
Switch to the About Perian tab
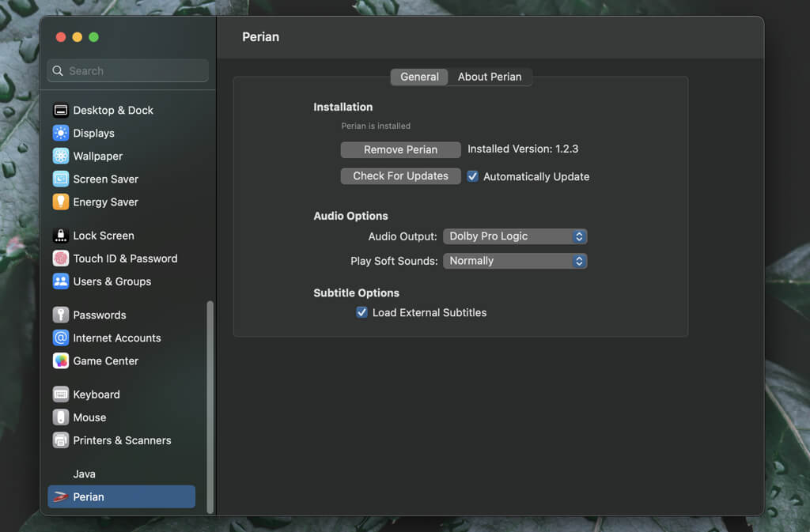click(x=490, y=77)
